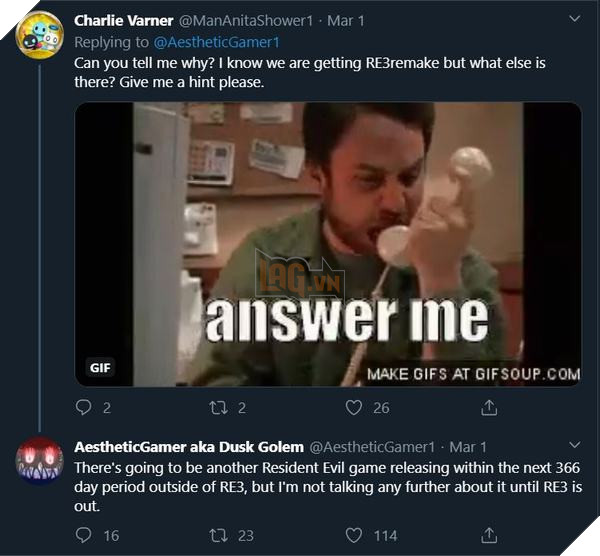Open Charlie Varner's profile avatar
Viewport: 600px width, 556px height.
(x=40, y=36)
